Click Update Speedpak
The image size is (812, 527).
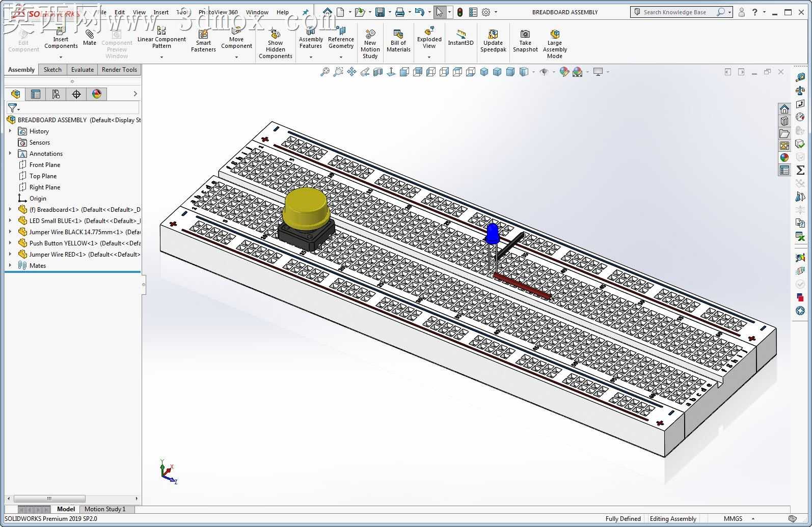(x=493, y=40)
